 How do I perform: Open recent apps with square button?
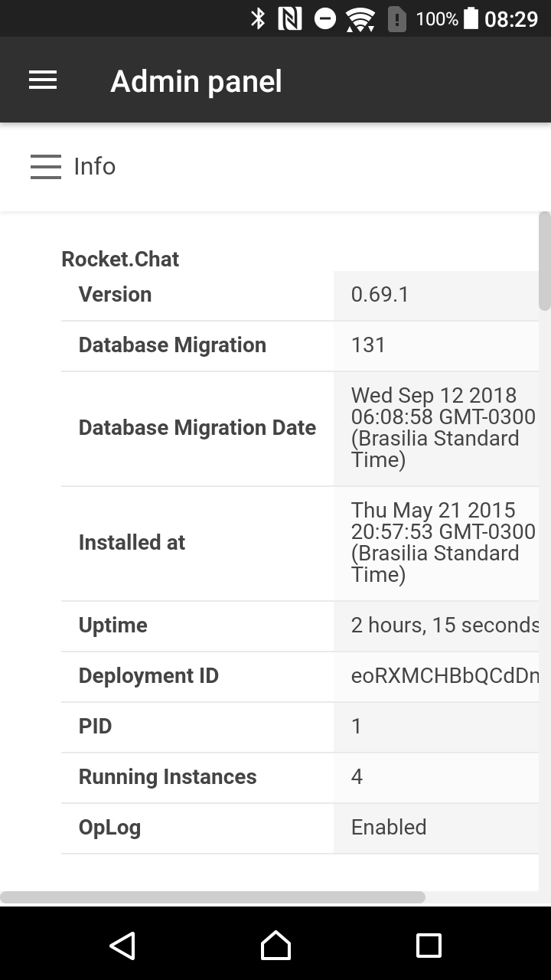(429, 945)
